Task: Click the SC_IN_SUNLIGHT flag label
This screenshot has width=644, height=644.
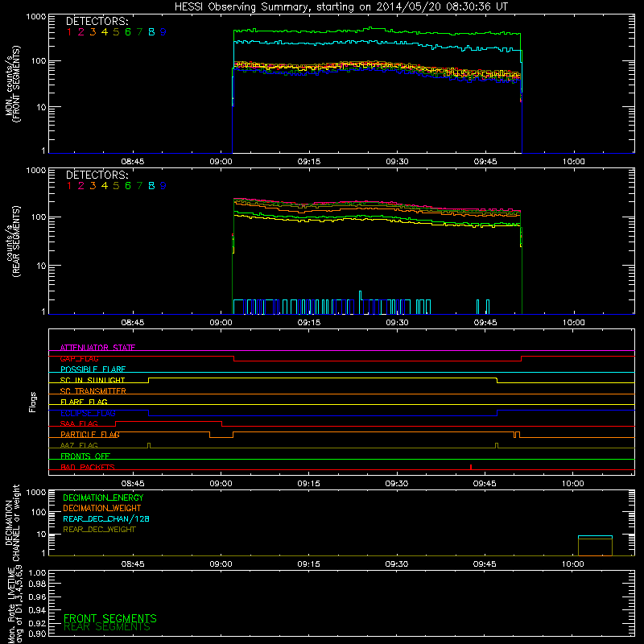Action: 93,380
